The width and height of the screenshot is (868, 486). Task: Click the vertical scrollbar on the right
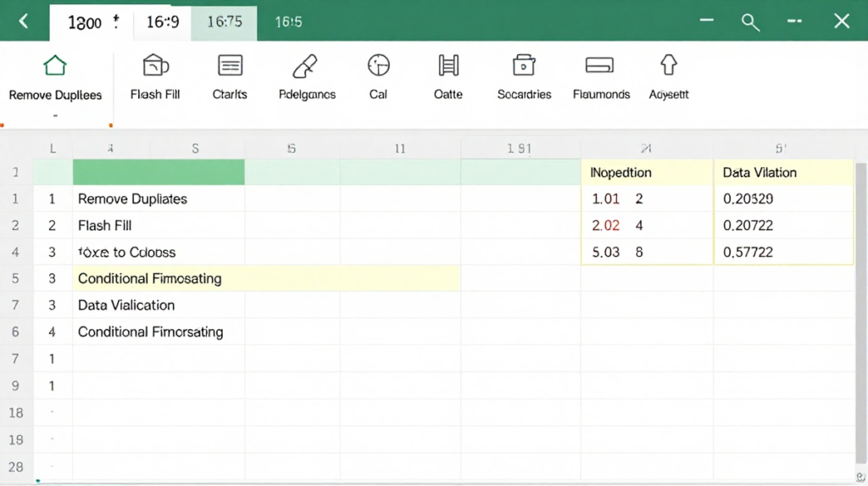pyautogui.click(x=861, y=313)
